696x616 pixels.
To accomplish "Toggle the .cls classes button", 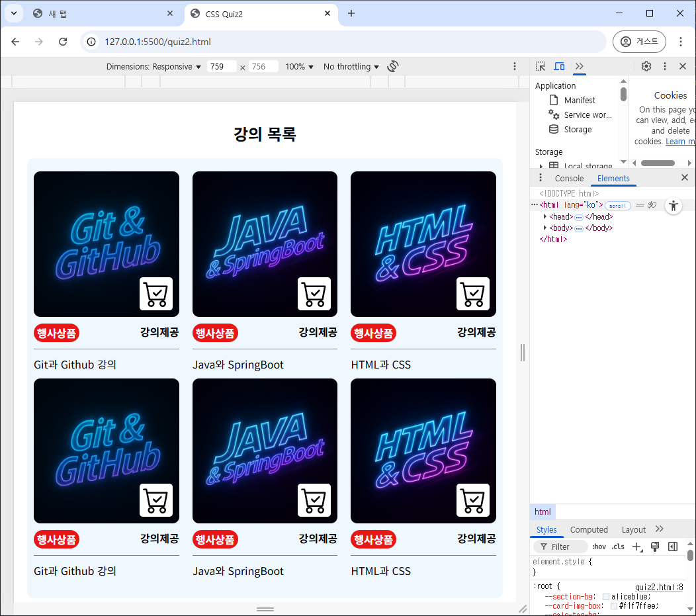I will coord(618,547).
